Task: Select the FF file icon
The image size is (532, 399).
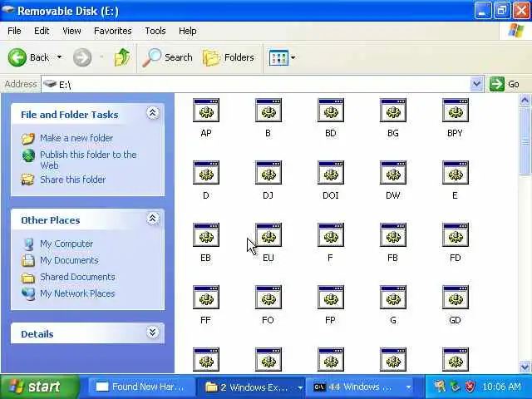Action: (206, 298)
